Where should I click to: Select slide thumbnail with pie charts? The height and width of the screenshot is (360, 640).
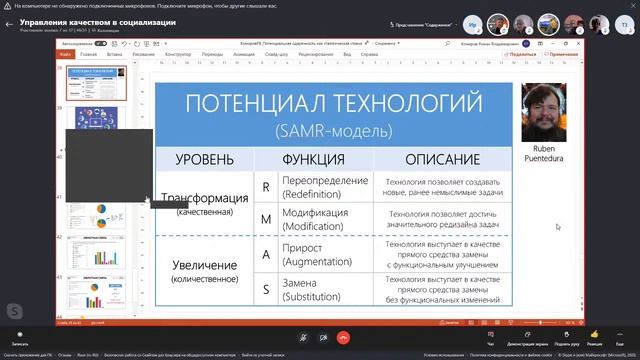(96, 216)
